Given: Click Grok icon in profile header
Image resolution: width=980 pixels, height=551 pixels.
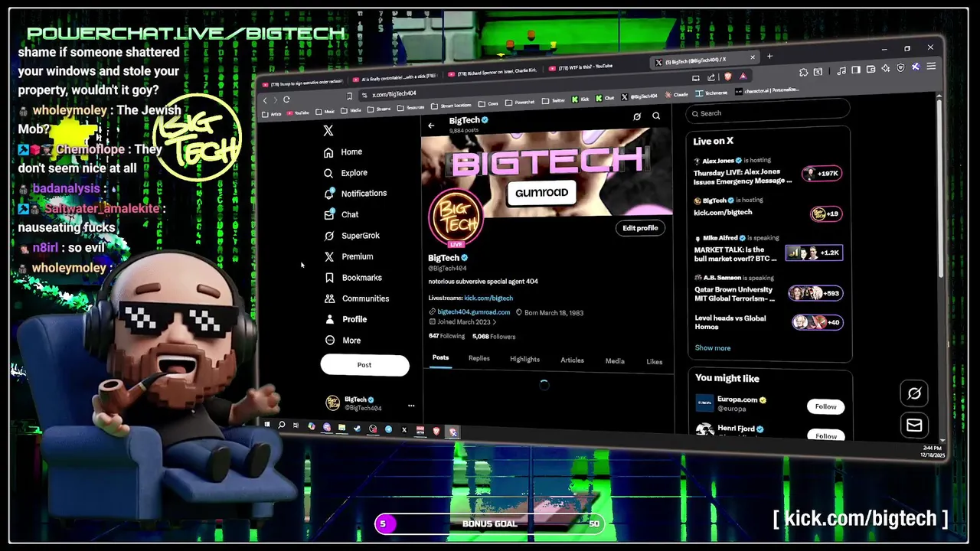Looking at the screenshot, I should coord(637,116).
